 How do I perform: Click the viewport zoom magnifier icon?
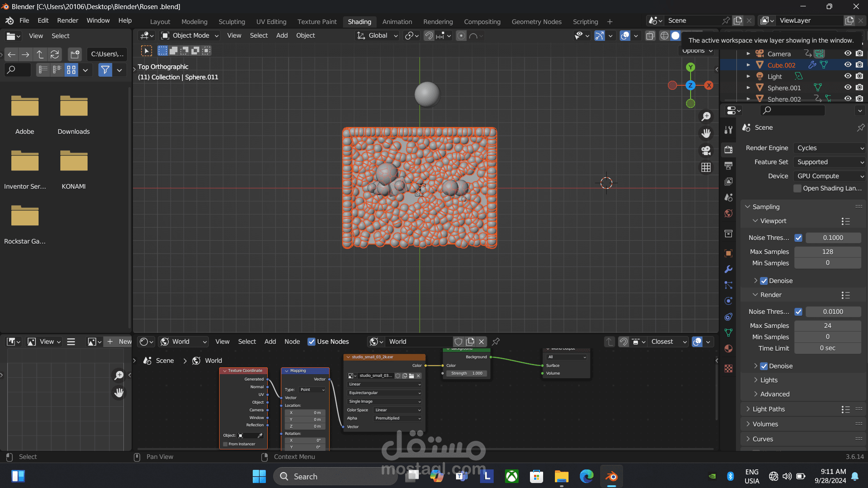coord(706,117)
